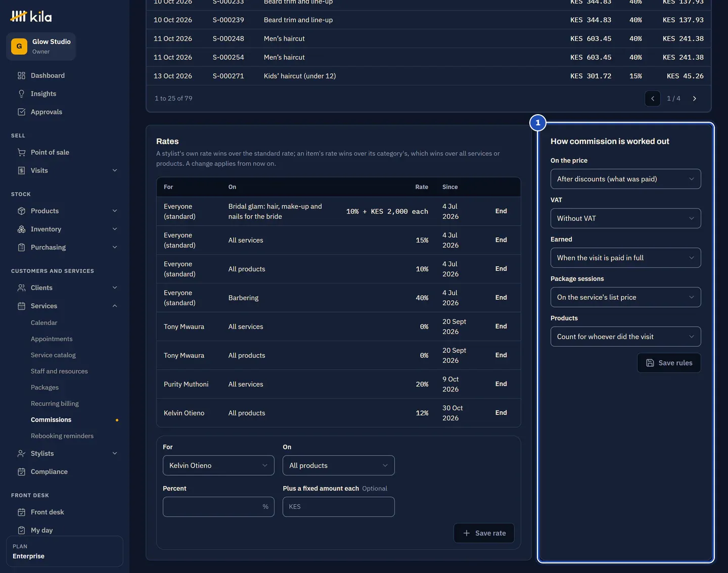This screenshot has height=573, width=728.
Task: Click the Kila logo
Action: (31, 17)
